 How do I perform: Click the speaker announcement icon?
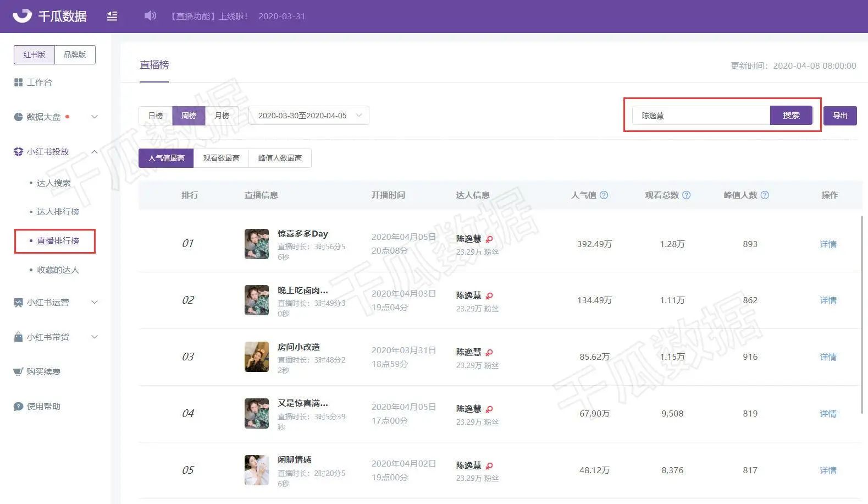pyautogui.click(x=150, y=15)
